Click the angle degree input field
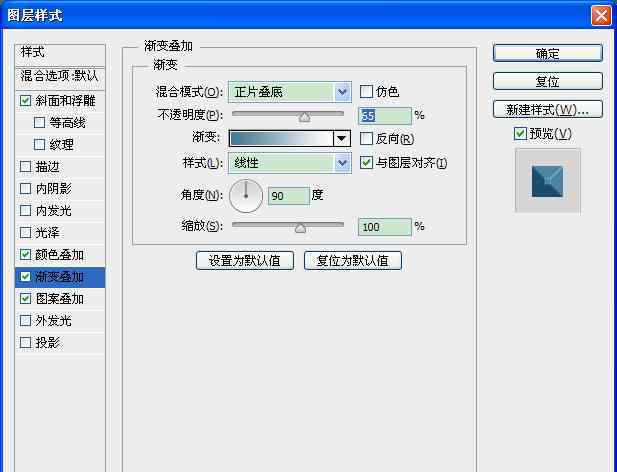 click(x=289, y=195)
